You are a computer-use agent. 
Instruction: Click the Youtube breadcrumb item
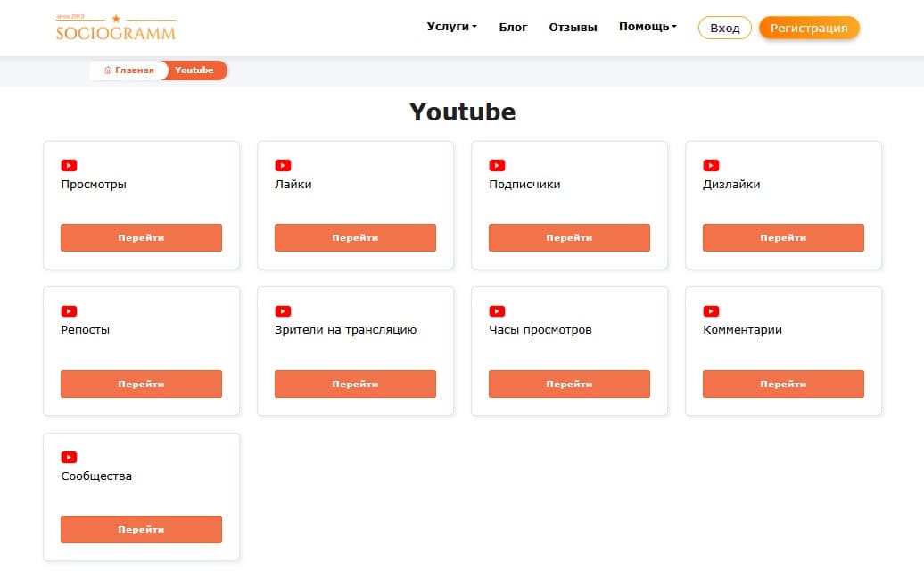coord(194,70)
